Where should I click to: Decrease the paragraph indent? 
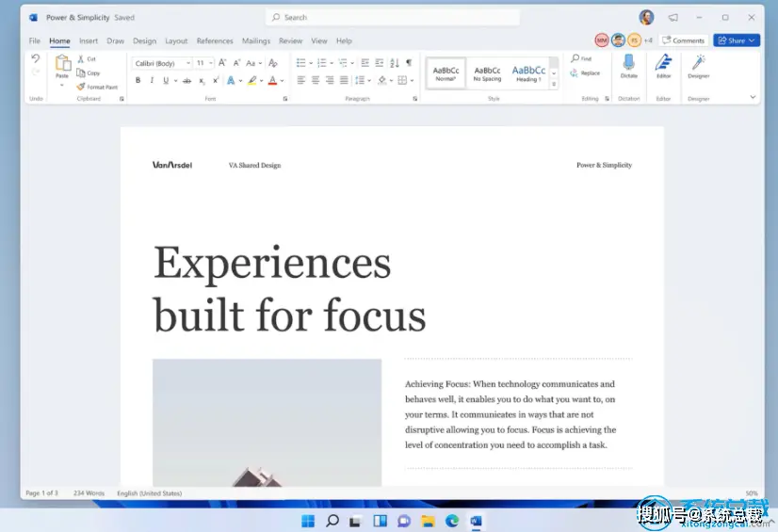coord(365,62)
